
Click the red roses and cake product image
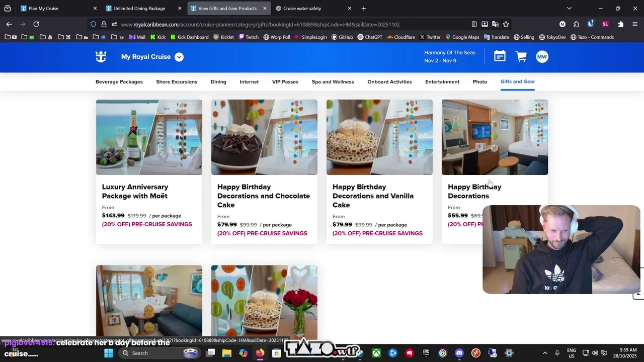[x=264, y=301]
